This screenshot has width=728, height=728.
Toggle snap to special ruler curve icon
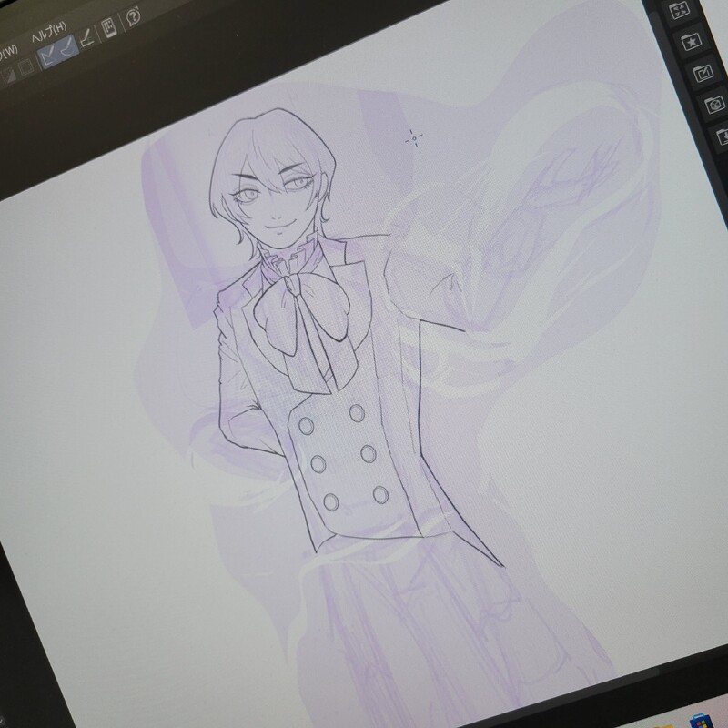(x=67, y=47)
